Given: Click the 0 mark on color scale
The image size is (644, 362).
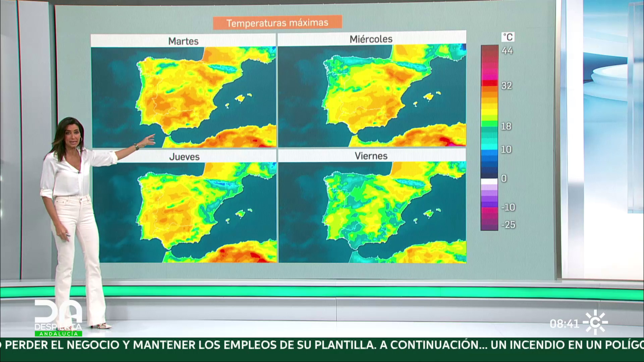Looking at the screenshot, I should 504,178.
